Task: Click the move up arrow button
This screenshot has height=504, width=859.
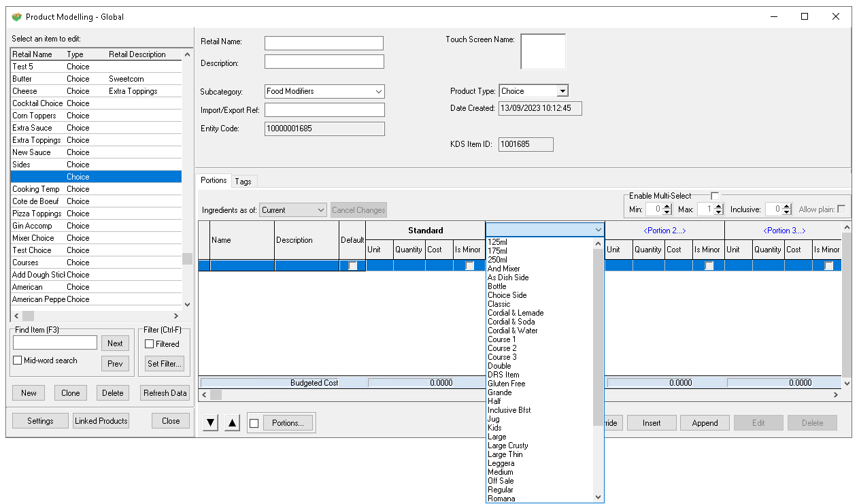Action: pyautogui.click(x=233, y=423)
